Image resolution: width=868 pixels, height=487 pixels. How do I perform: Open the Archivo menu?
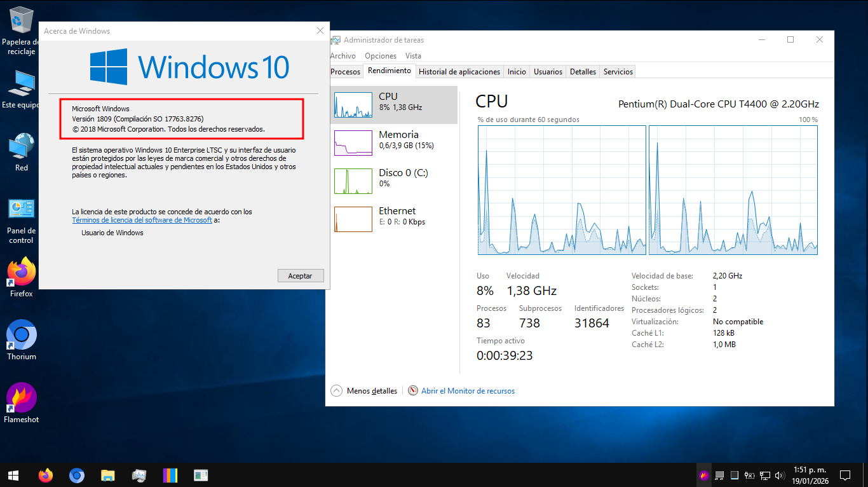[x=343, y=56]
